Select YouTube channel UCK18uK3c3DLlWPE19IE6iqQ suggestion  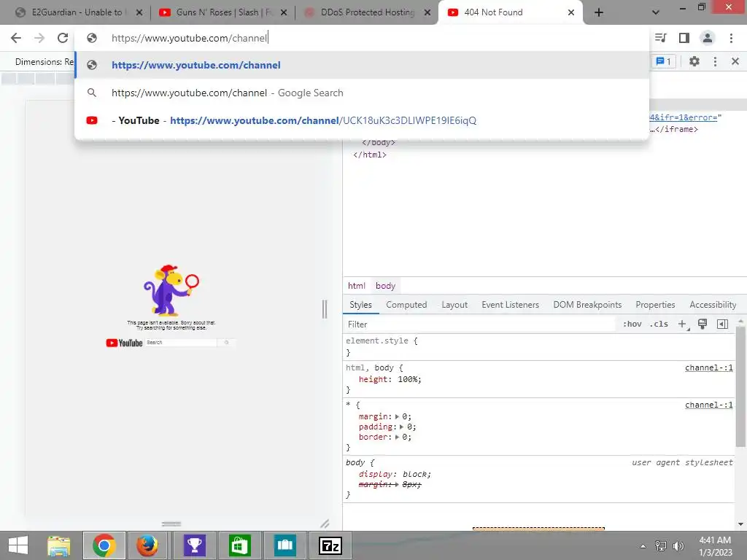(x=362, y=120)
